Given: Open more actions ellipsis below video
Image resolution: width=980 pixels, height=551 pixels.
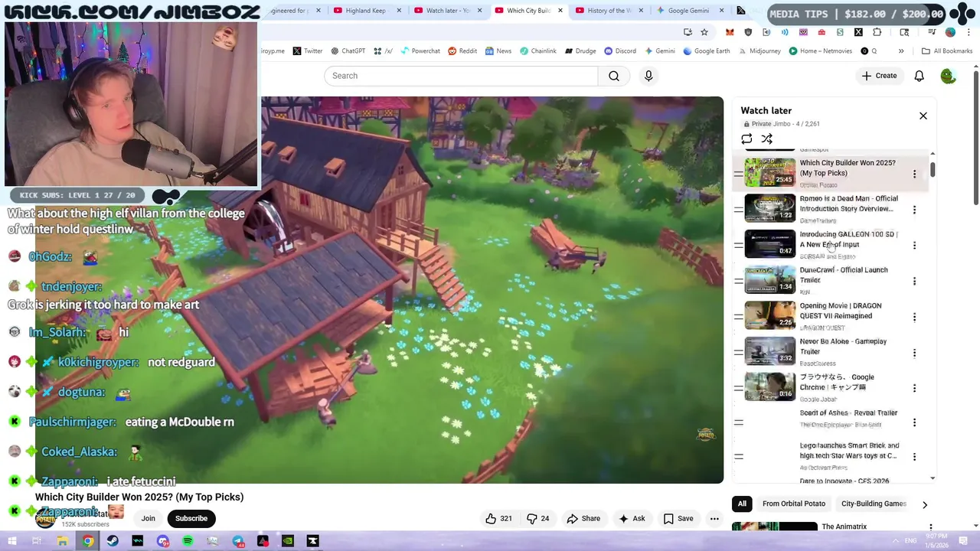Looking at the screenshot, I should (x=714, y=519).
